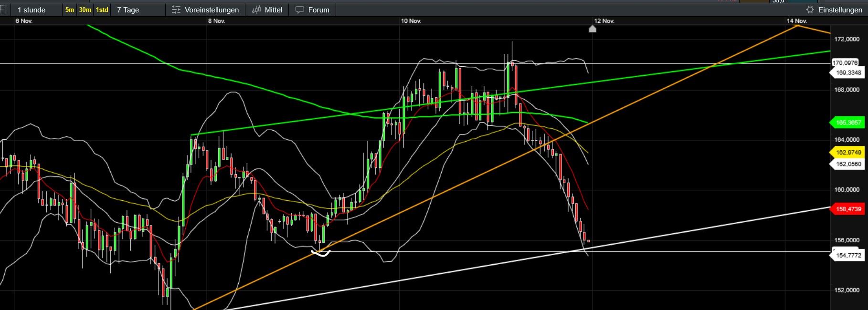
Task: Click the Voreinstellungen sliders icon
Action: [176, 10]
